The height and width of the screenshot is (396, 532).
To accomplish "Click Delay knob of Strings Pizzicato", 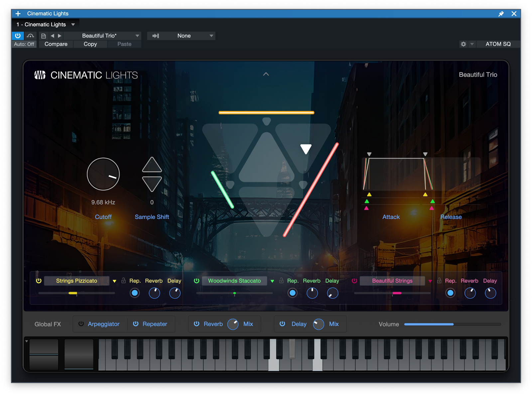I will pyautogui.click(x=175, y=293).
